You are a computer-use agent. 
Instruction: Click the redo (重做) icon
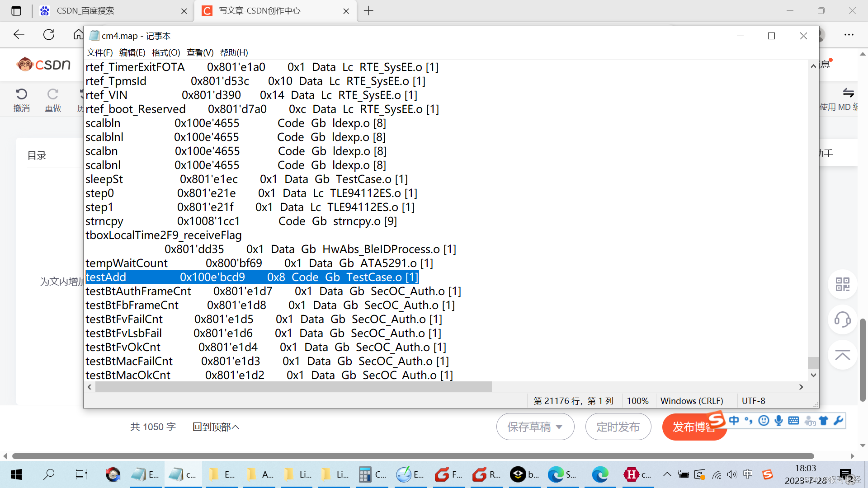tap(53, 94)
